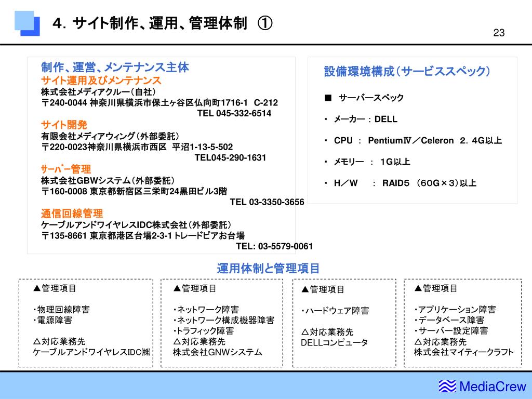Click phone number 'TEL 03-3350-3656'
Image resolution: width=532 pixels, height=399 pixels.
[x=267, y=202]
